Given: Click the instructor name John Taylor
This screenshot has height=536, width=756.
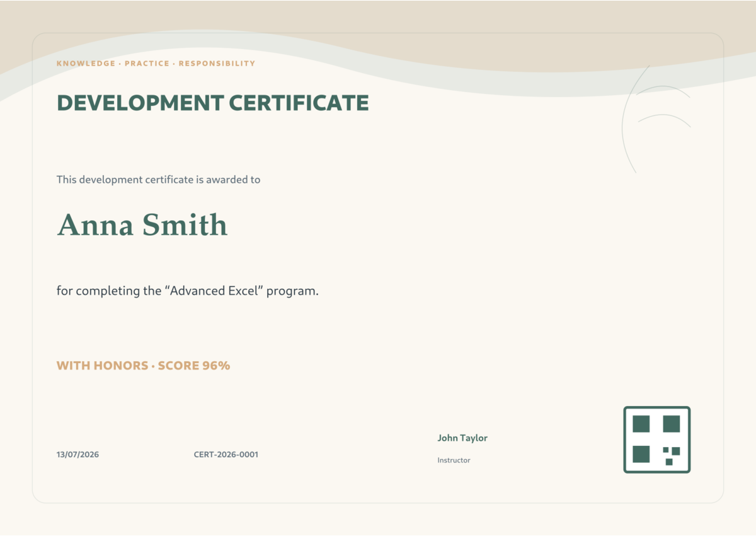Looking at the screenshot, I should (x=462, y=438).
